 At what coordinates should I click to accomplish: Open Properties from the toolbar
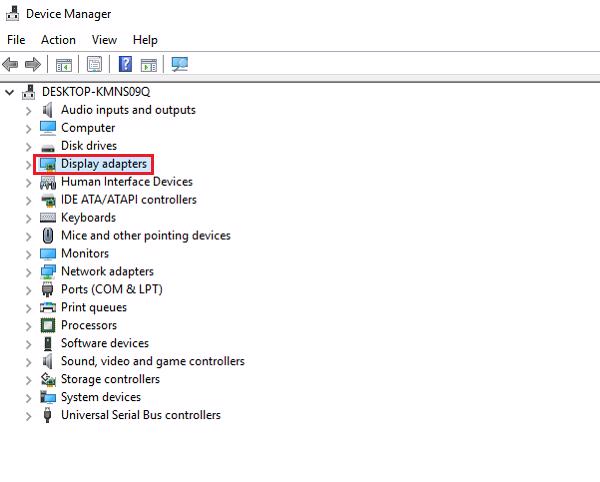[94, 65]
